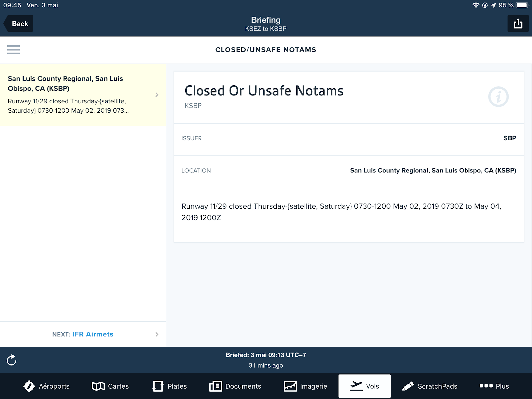This screenshot has height=399, width=532.
Task: Tap the info icon in Notams card
Action: coord(498,97)
